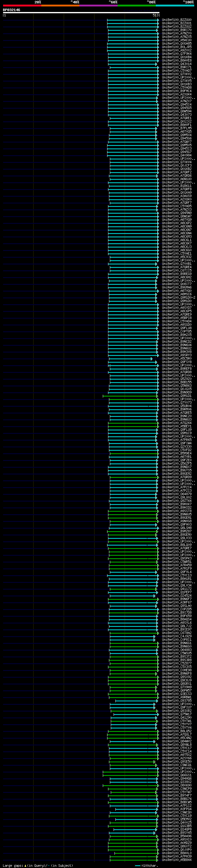The width and height of the screenshot is (197, 868).
Task: Click the green alignment bar for Q9M1D1
Action: [x=130, y=396]
